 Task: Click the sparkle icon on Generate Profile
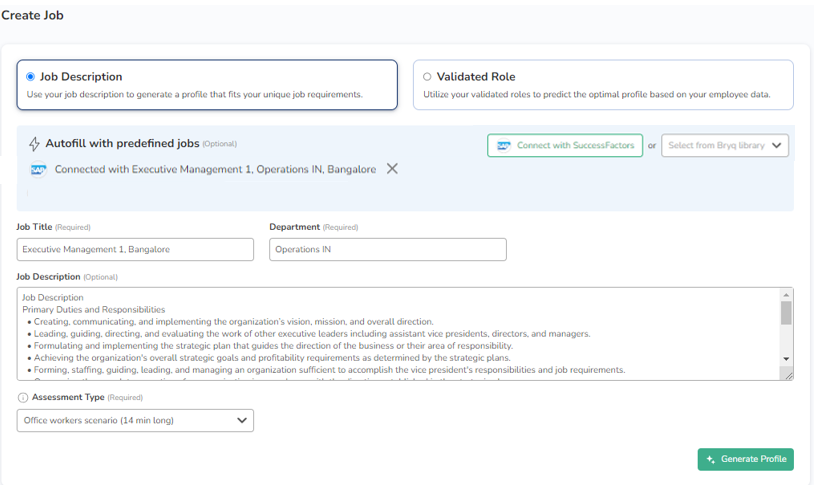[711, 459]
